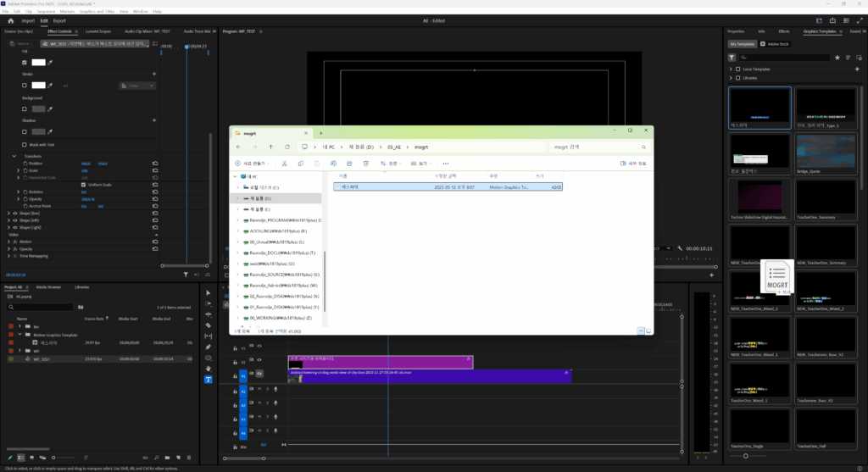The height and width of the screenshot is (472, 868).
Task: Show favorites star in Graphics Templates
Action: point(837,58)
